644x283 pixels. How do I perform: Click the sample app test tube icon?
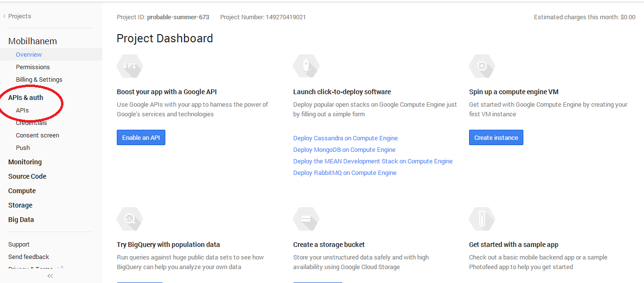click(x=482, y=219)
